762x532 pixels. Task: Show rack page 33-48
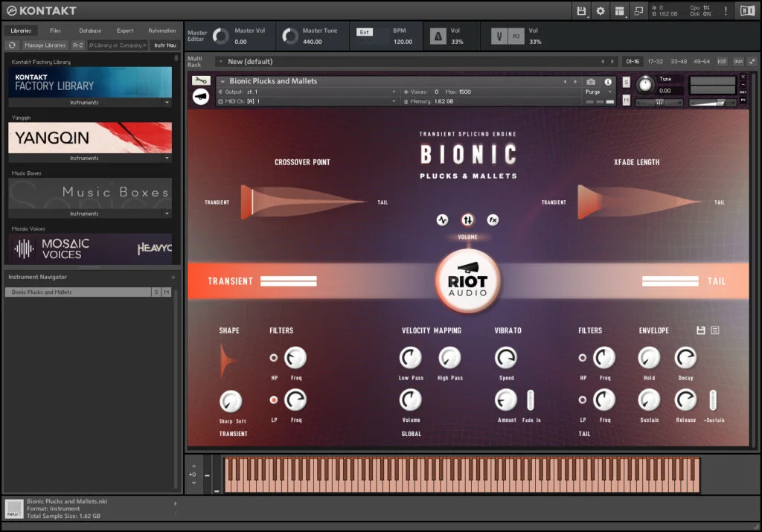(679, 62)
